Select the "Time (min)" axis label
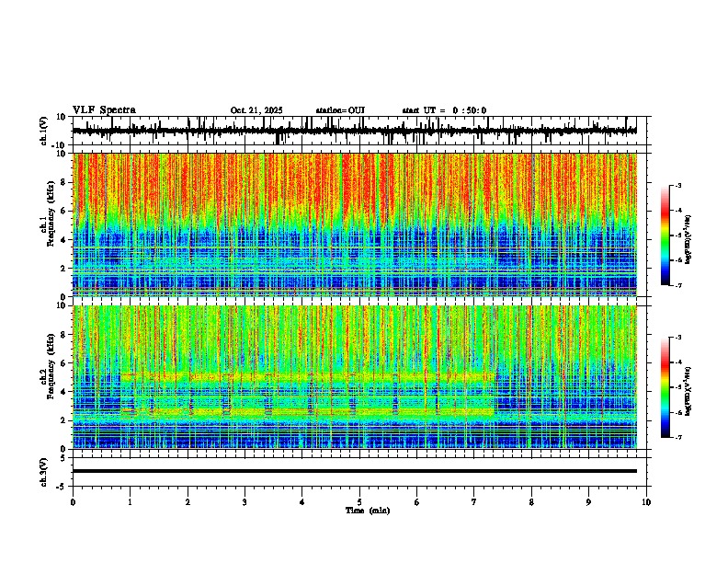This screenshot has width=728, height=563. pyautogui.click(x=368, y=511)
